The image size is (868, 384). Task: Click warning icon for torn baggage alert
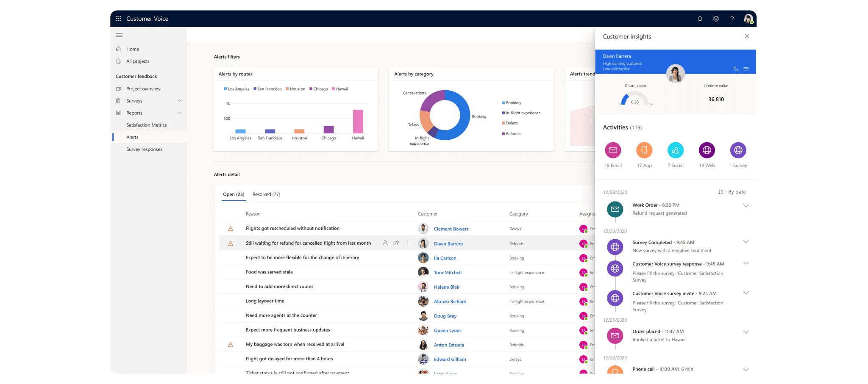[231, 345]
